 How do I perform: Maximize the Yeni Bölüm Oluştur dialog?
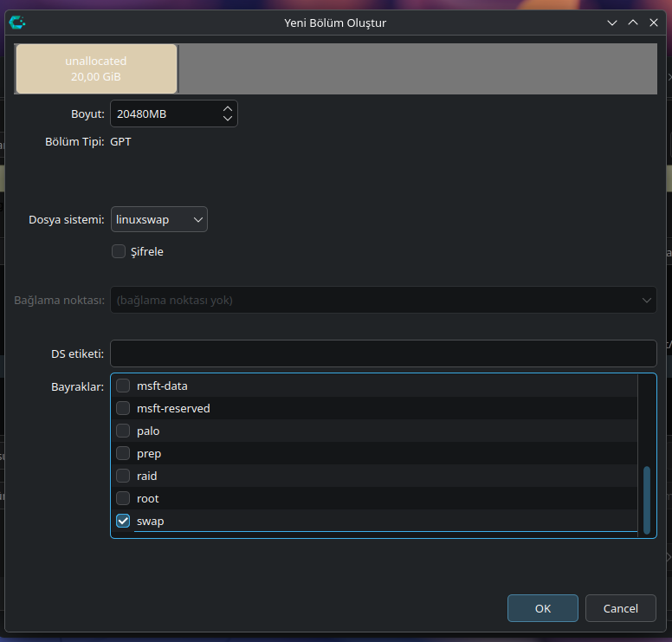click(x=632, y=23)
